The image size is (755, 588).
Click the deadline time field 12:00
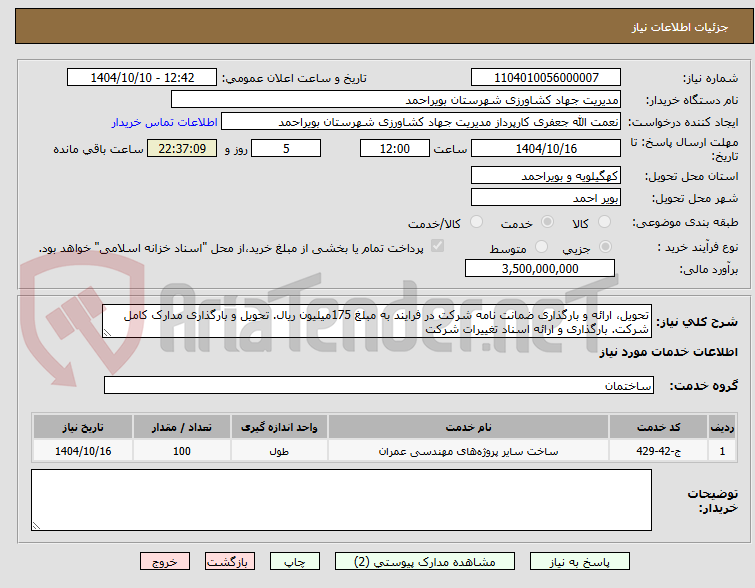(395, 148)
